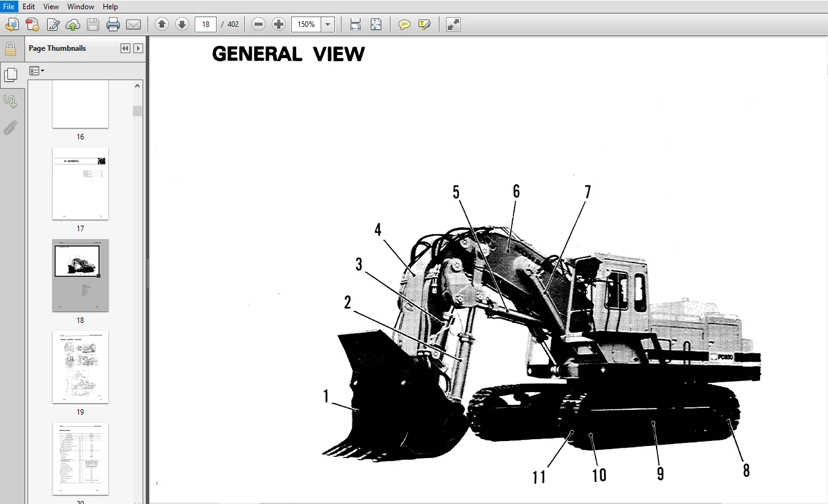Open the View menu
828x504 pixels.
51,6
